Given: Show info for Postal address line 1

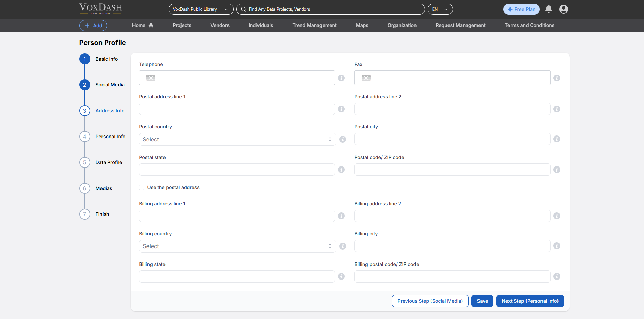Looking at the screenshot, I should 341,109.
